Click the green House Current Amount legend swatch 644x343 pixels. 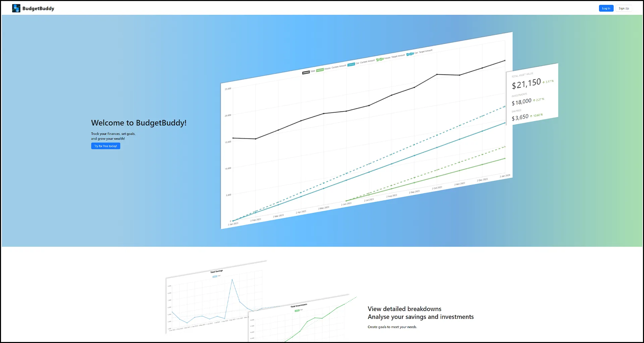pos(320,70)
